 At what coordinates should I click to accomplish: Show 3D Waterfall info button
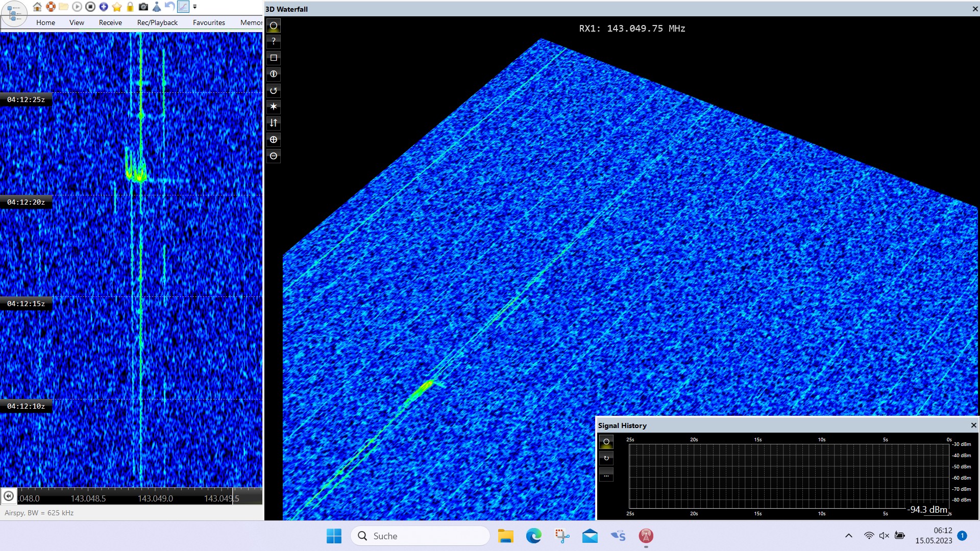[274, 74]
